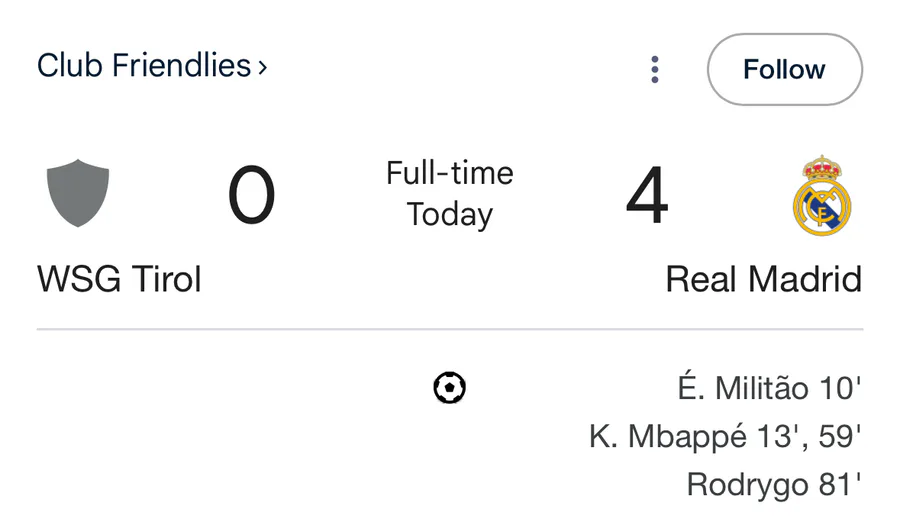
Task: Follow this match
Action: tap(785, 69)
